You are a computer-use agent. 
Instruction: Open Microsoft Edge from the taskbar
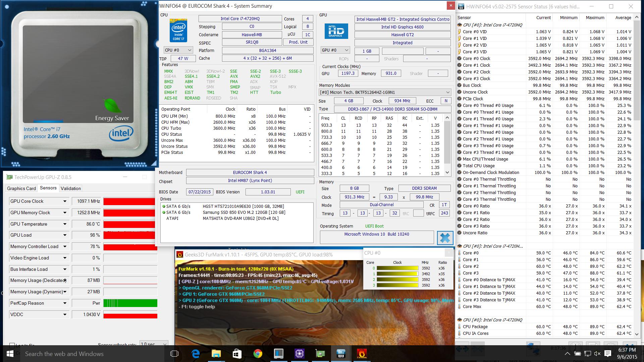click(x=196, y=354)
